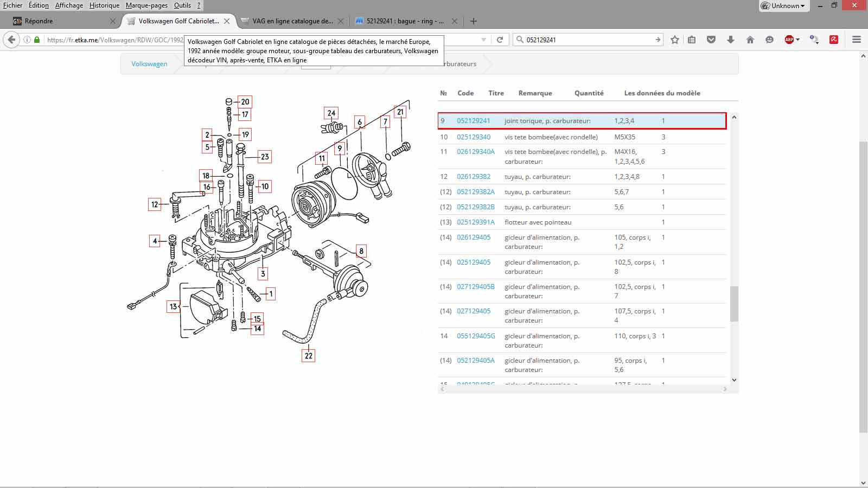This screenshot has height=488, width=868.
Task: Click the Volkswagen breadcrumb link
Action: 149,63
